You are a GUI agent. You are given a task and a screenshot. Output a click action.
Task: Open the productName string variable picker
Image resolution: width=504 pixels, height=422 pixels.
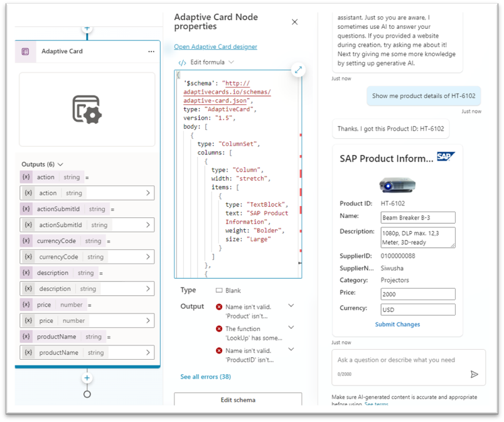coord(87,352)
